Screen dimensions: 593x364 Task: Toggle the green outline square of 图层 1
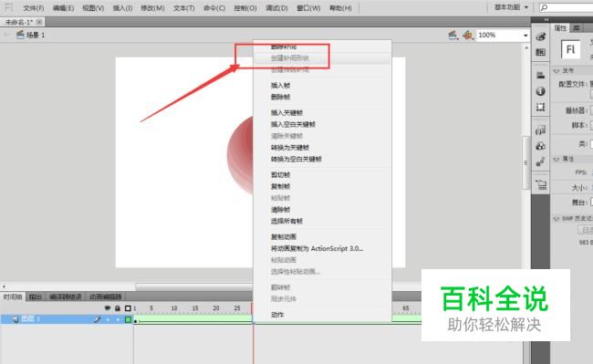pos(128,320)
